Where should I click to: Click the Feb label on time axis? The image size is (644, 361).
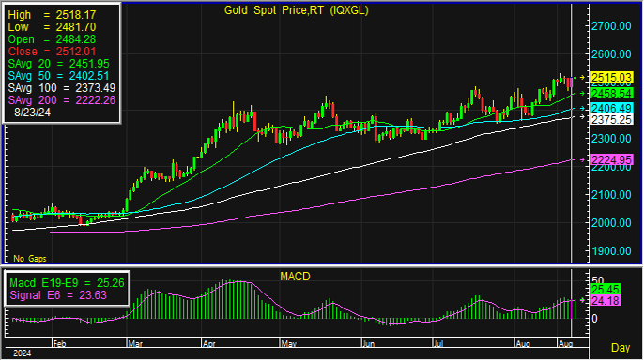coord(59,344)
